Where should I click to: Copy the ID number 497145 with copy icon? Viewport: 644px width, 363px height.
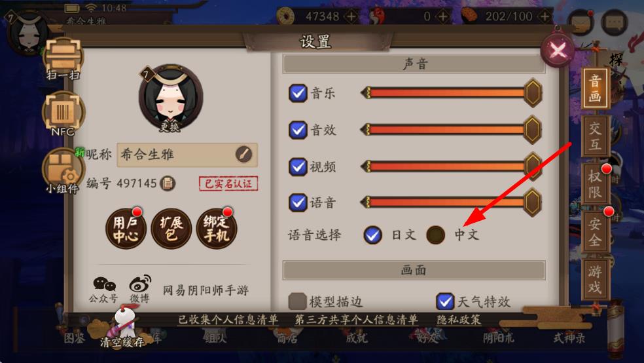point(168,183)
